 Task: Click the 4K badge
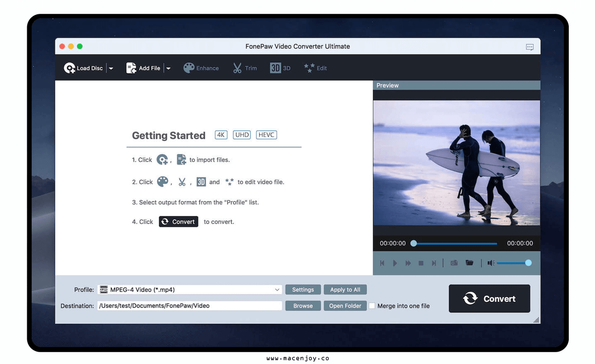(x=221, y=135)
